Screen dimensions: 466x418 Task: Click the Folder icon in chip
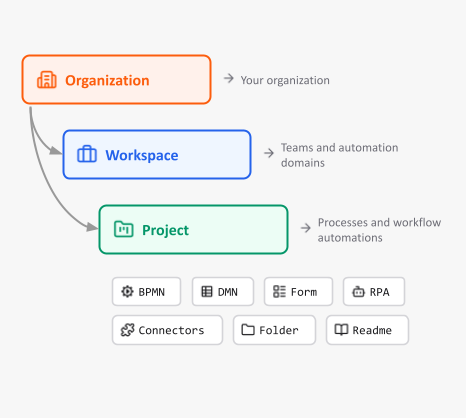click(248, 330)
